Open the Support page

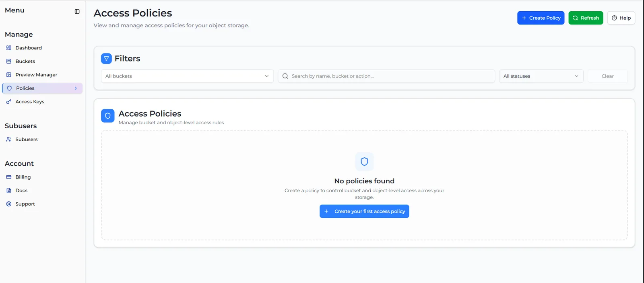(42, 204)
